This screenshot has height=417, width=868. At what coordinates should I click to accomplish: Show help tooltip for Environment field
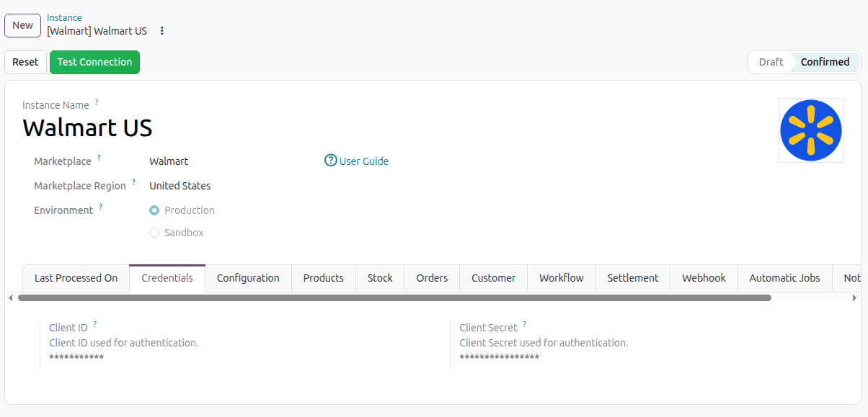(x=100, y=207)
